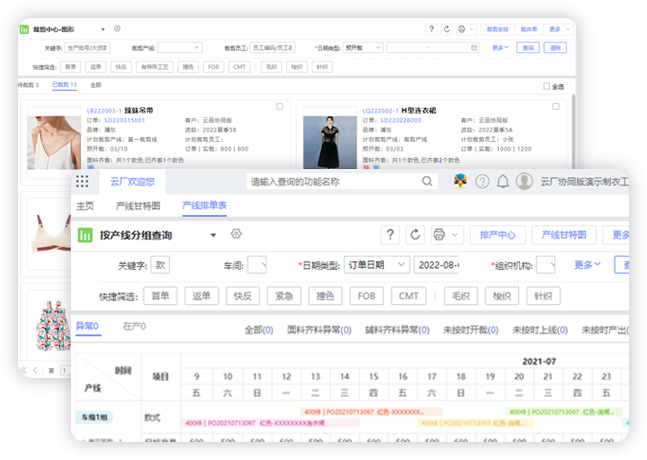The width and height of the screenshot is (647, 460).
Task: Toggle the 全选 checkbox
Action: tap(545, 86)
